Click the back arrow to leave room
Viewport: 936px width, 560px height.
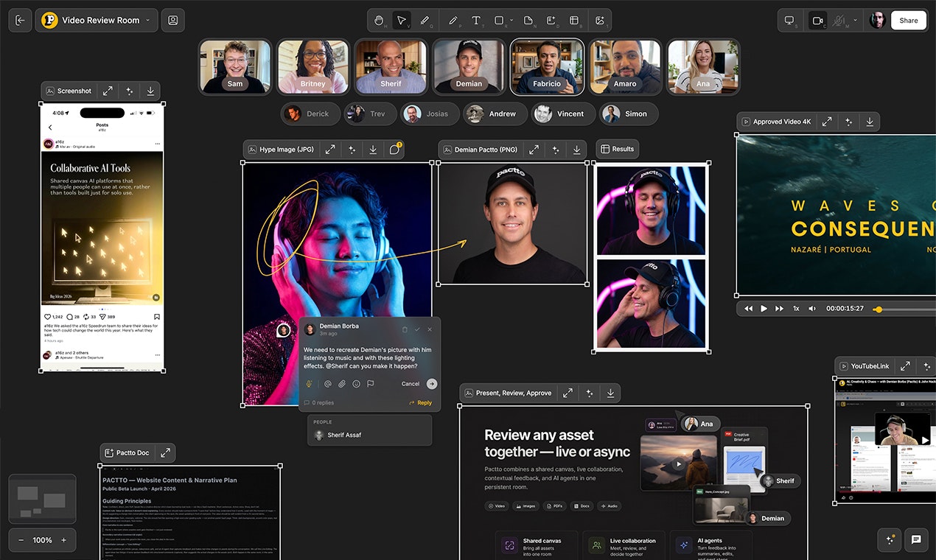tap(20, 20)
